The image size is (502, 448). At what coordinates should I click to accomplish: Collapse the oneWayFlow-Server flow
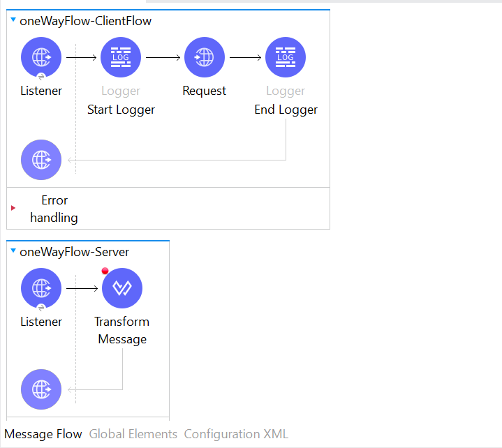13,251
